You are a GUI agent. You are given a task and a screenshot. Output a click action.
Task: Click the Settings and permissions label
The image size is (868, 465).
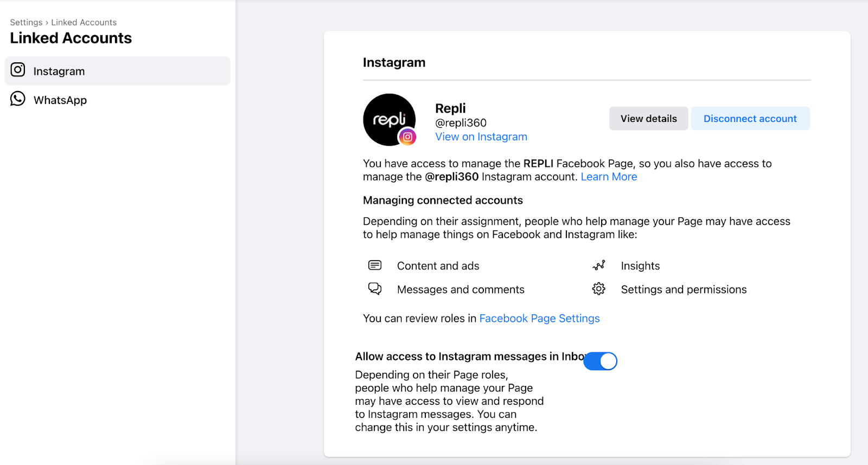(x=684, y=289)
